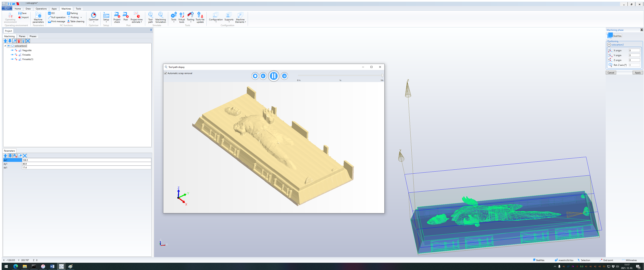Expand the Setup dropdown
Image resolution: width=644 pixels, height=270 pixels.
click(x=106, y=22)
